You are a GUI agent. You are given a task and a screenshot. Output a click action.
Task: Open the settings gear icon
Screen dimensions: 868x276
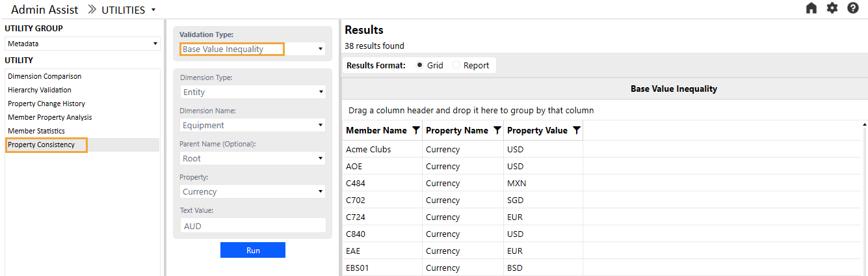point(832,8)
